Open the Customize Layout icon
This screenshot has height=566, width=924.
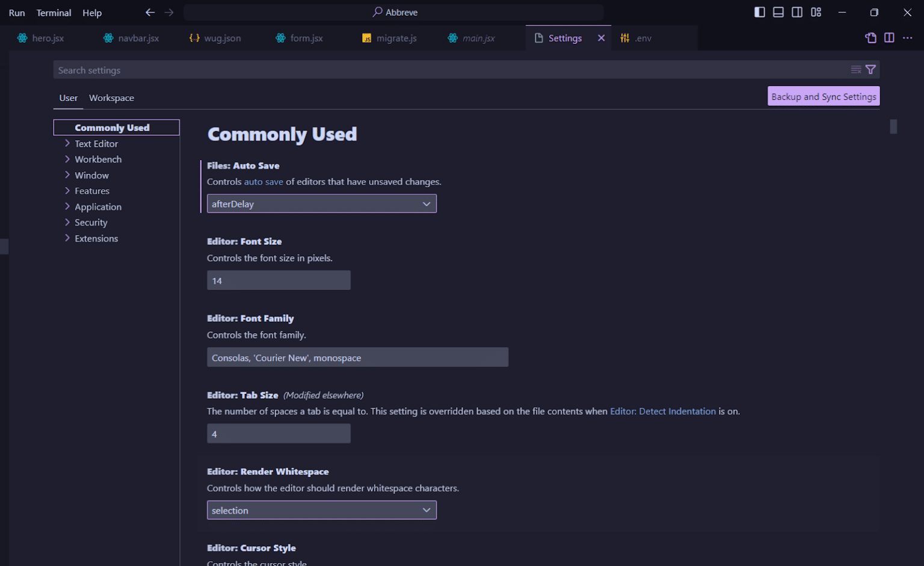coord(816,11)
